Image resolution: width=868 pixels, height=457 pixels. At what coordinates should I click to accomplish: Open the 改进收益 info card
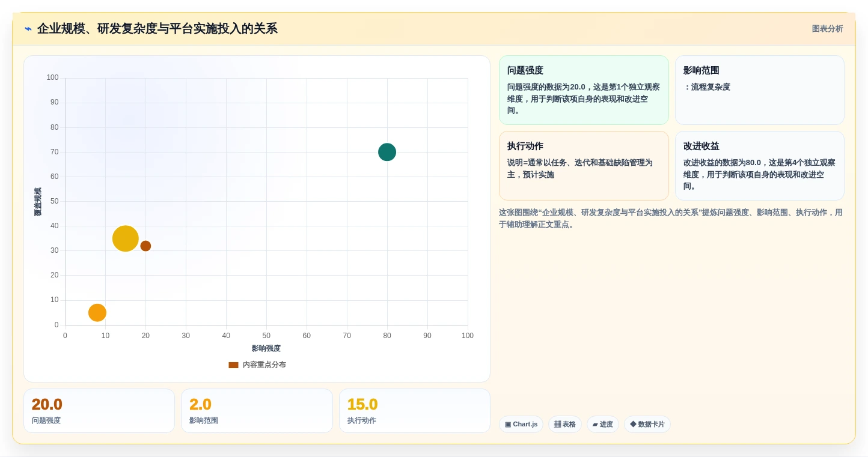759,166
